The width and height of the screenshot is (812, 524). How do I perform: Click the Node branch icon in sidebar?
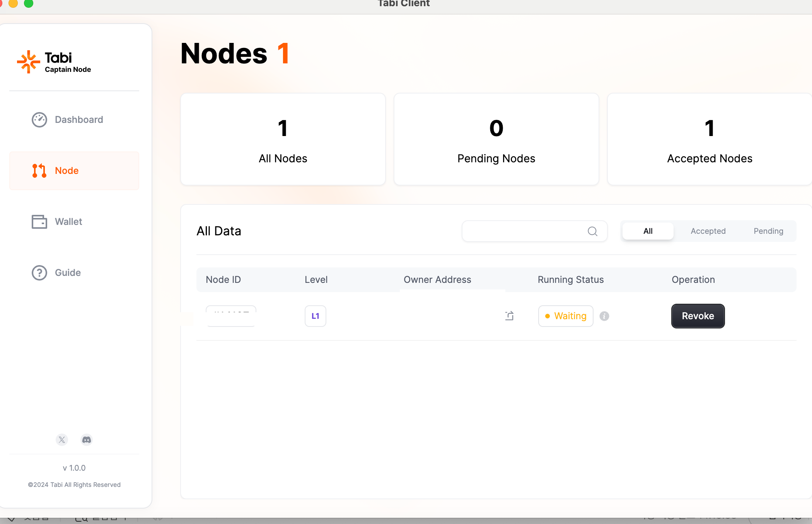[x=39, y=170]
